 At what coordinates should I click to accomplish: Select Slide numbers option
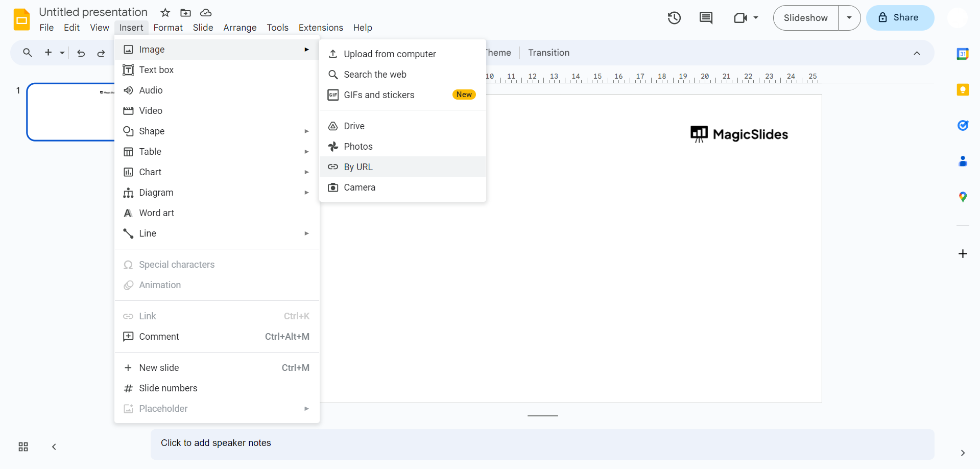pyautogui.click(x=217, y=388)
